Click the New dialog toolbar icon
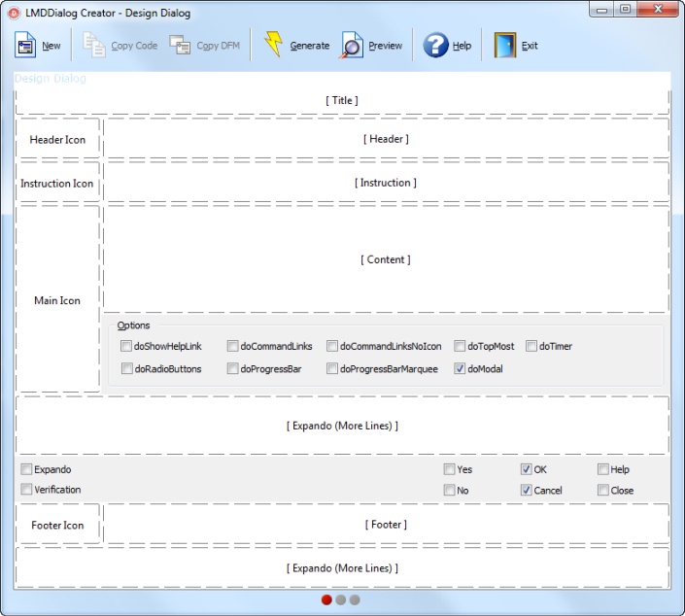 coord(25,46)
